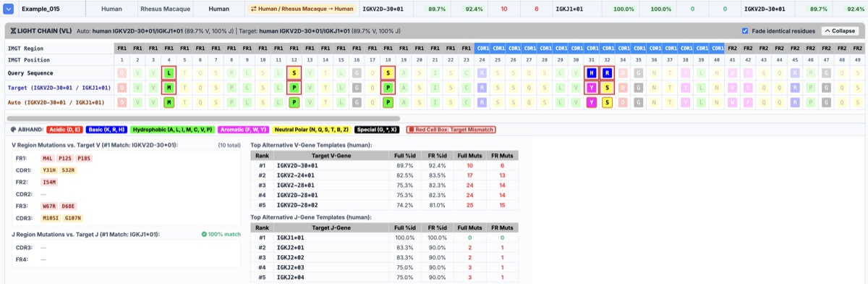Image resolution: width=868 pixels, height=284 pixels.
Task: Click the P18S mutation chip
Action: (x=85, y=158)
